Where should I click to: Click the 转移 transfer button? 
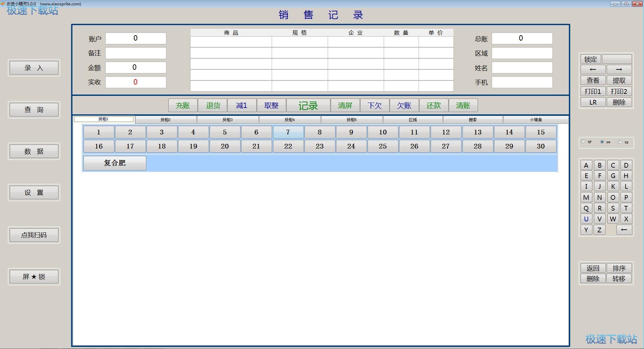[x=619, y=279]
